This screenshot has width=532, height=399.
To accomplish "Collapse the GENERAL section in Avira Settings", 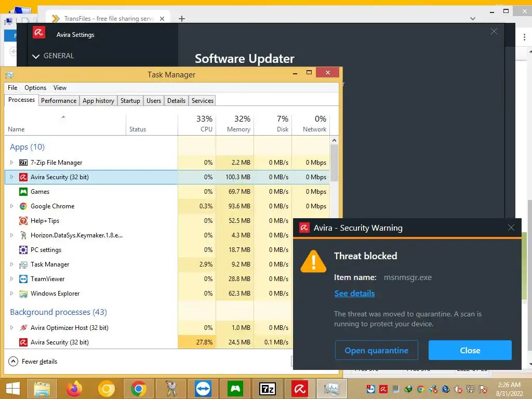I will (36, 56).
